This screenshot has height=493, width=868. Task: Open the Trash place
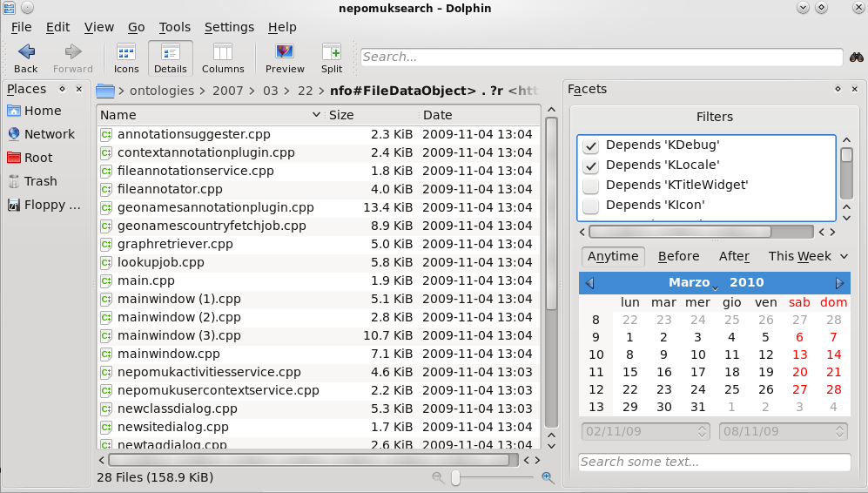click(x=41, y=181)
